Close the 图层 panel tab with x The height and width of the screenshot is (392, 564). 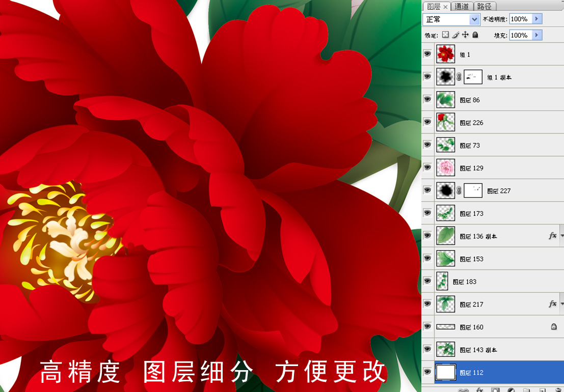[445, 7]
